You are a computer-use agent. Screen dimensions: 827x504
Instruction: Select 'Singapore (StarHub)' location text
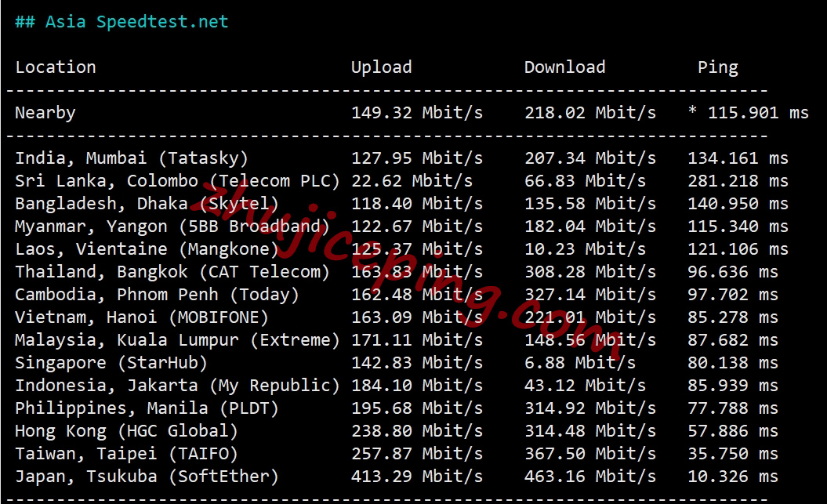111,363
